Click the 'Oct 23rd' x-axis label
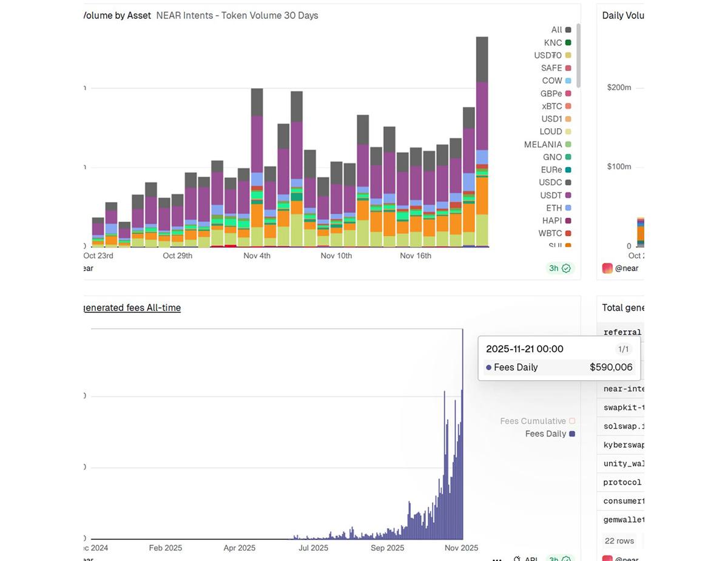Image resolution: width=728 pixels, height=561 pixels. coord(98,256)
